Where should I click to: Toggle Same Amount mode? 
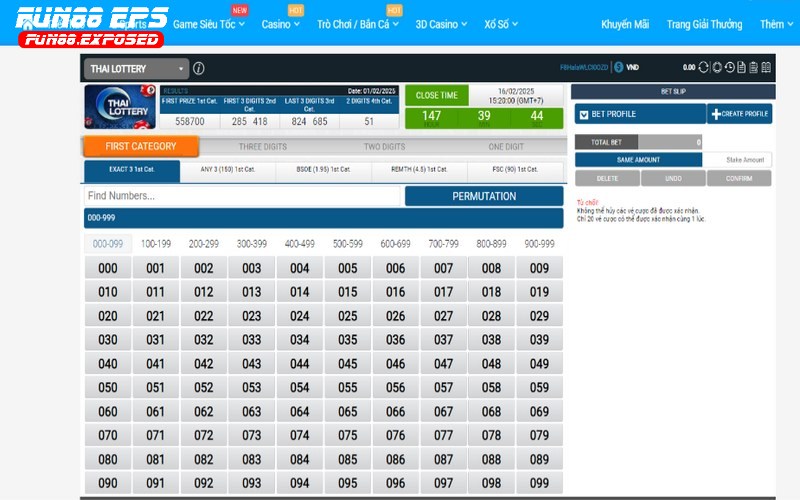pos(638,160)
